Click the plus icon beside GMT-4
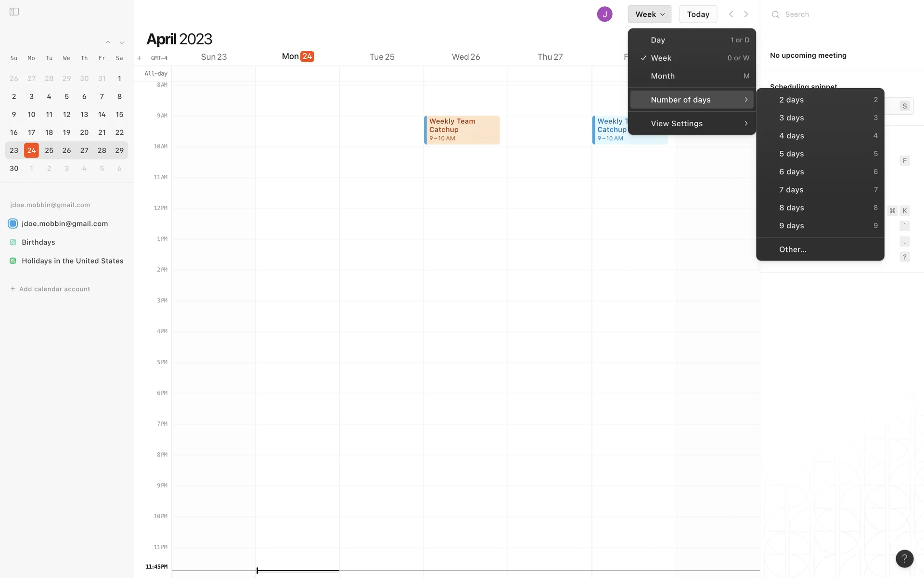Screen dimensions: 924x578 (x=139, y=58)
